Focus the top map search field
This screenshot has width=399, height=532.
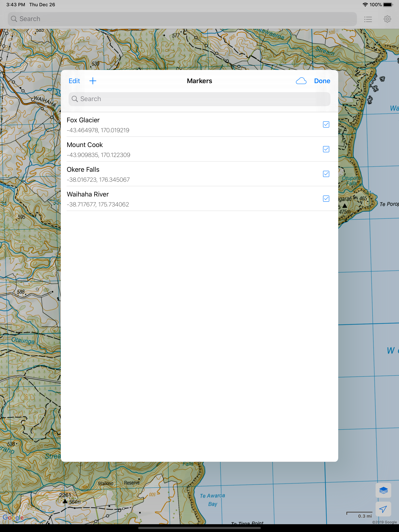pos(182,19)
